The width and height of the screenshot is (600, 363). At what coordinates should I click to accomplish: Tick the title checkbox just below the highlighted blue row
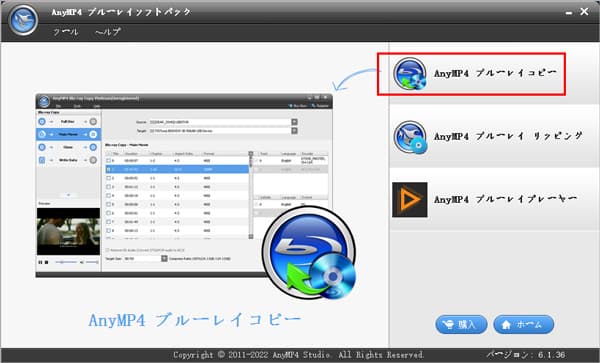pos(109,178)
